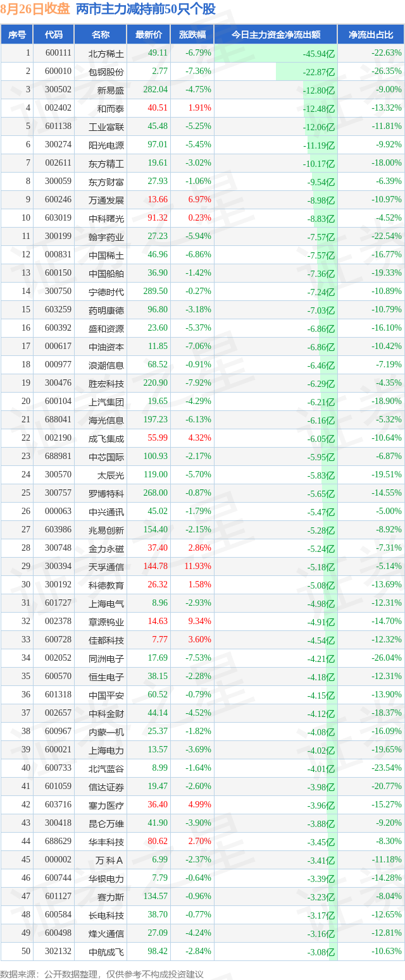Click stock code 600010
This screenshot has height=980, width=405.
click(58, 71)
